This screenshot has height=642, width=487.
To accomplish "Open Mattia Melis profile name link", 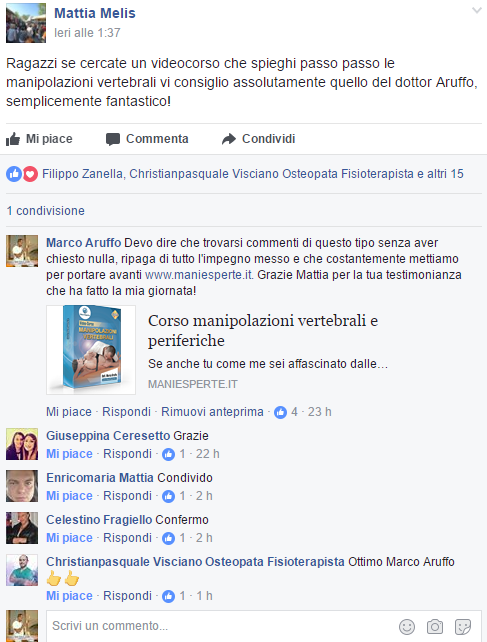I will pos(95,14).
